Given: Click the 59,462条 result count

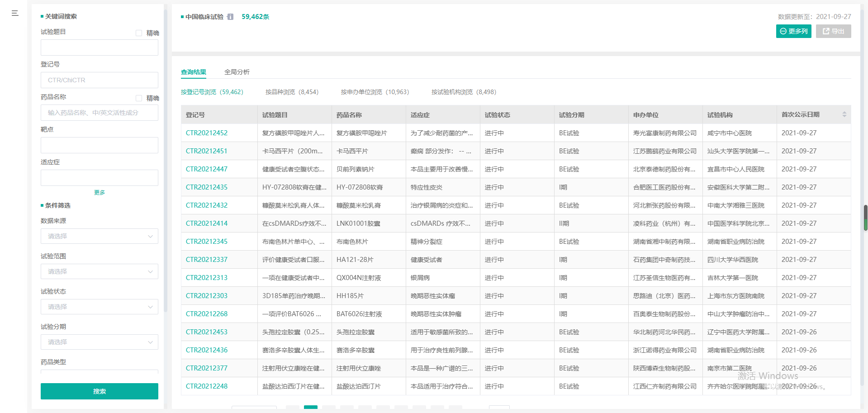Looking at the screenshot, I should point(256,17).
